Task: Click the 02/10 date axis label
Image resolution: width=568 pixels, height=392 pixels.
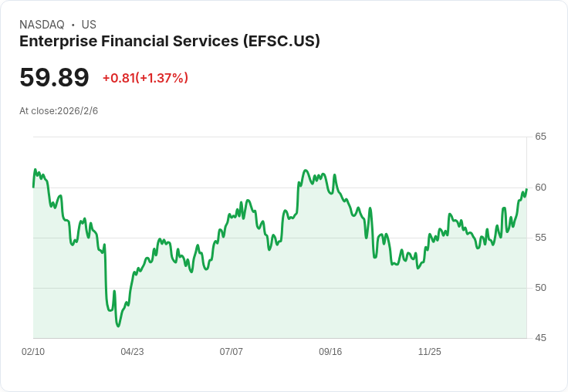Action: pos(33,351)
